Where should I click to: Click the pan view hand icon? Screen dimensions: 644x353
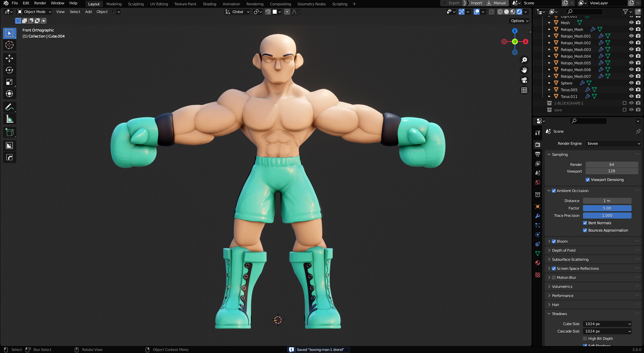pyautogui.click(x=524, y=70)
